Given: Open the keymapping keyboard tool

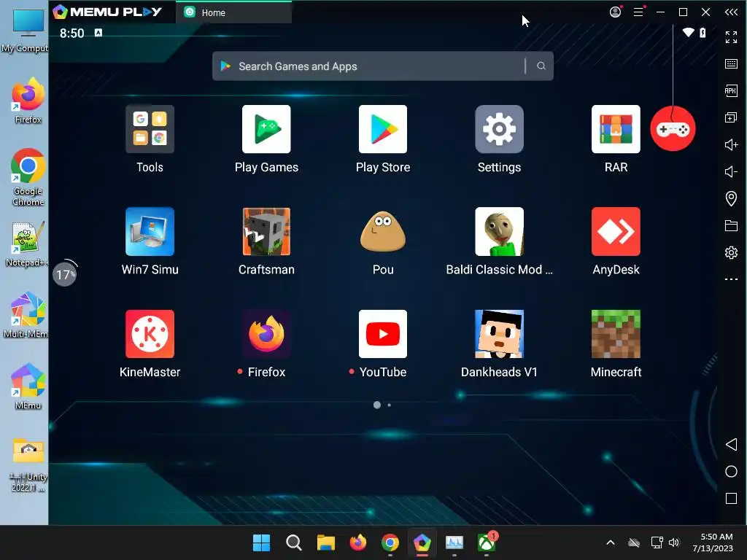Looking at the screenshot, I should point(731,64).
